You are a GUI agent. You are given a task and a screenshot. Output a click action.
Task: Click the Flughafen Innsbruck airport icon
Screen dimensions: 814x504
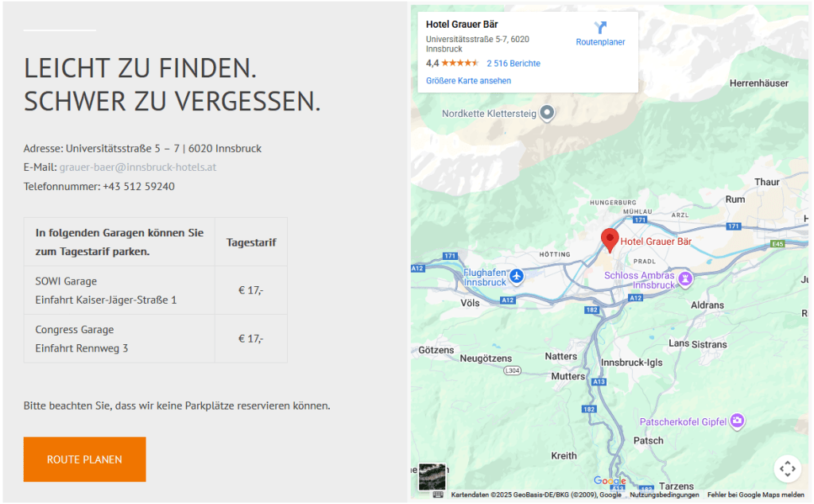(x=517, y=276)
